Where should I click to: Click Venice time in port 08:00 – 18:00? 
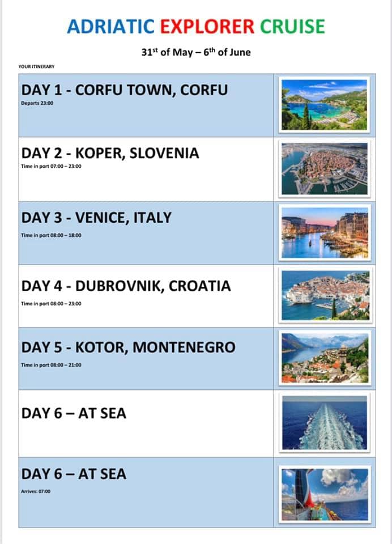pos(51,235)
